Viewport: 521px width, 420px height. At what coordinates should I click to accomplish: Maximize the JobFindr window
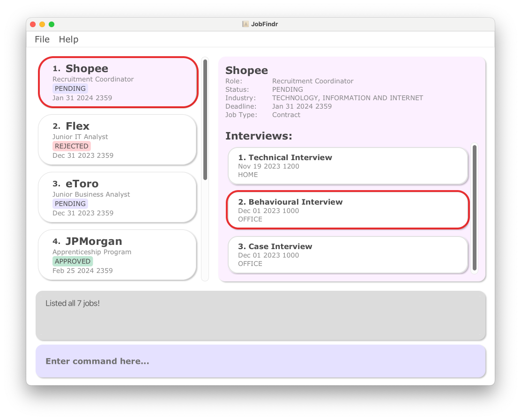point(52,24)
